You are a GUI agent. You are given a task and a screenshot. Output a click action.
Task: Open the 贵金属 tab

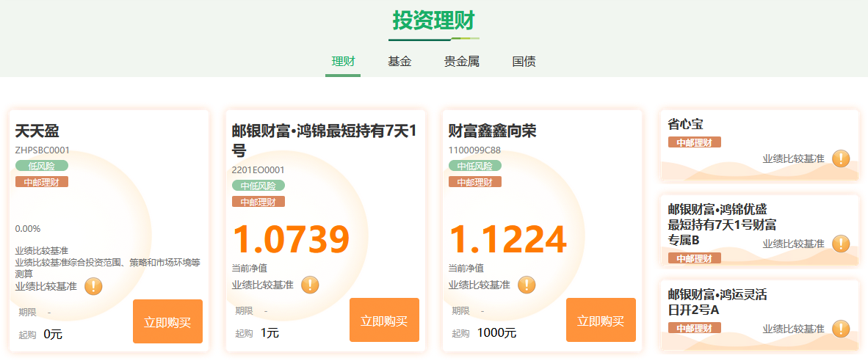tap(462, 62)
